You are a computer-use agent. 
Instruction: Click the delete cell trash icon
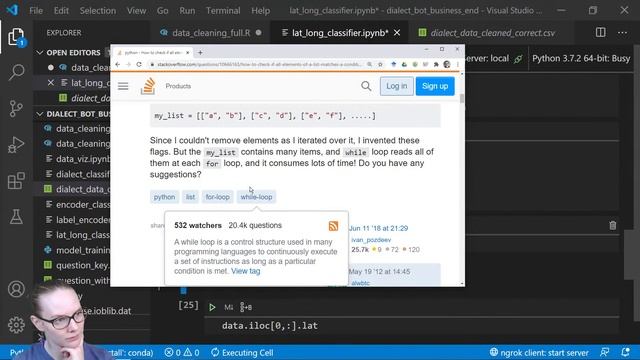pyautogui.click(x=613, y=225)
